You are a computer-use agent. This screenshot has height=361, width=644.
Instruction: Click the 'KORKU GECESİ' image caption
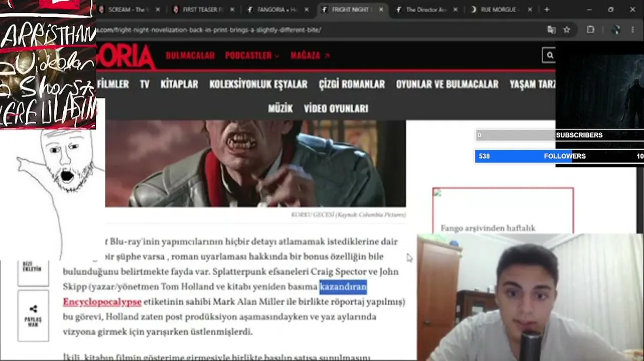348,215
